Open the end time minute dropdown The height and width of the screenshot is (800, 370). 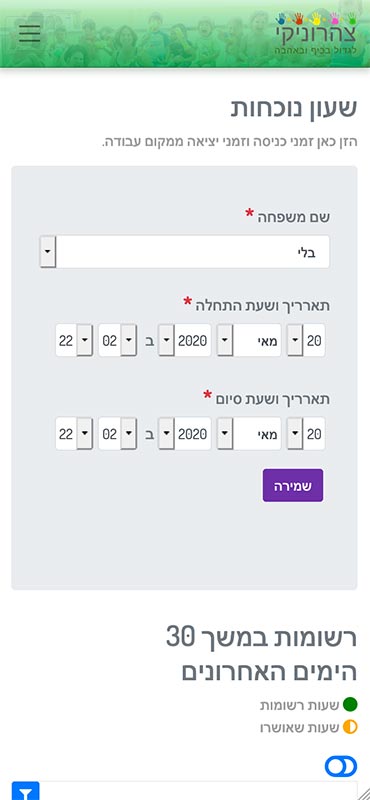pyautogui.click(x=74, y=434)
